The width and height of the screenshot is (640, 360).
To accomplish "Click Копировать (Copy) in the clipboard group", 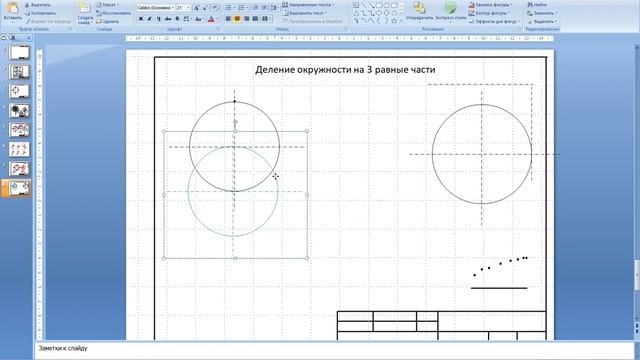I will 40,13.
